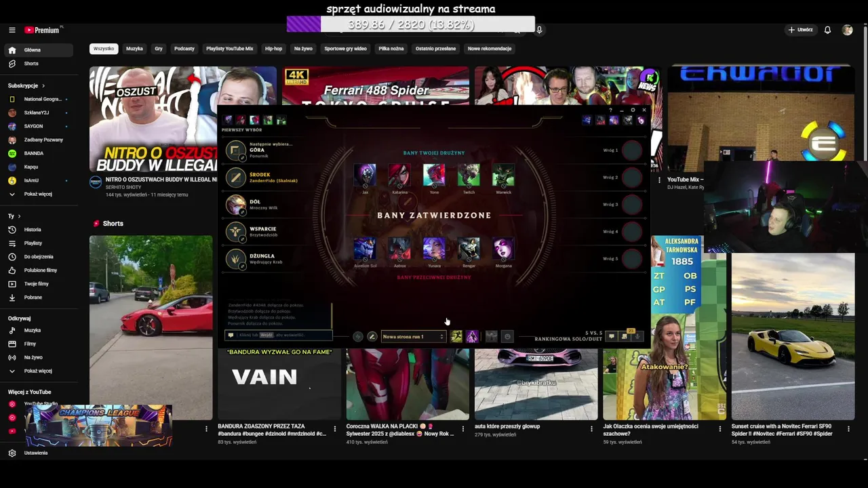Click the stream goal progress bar
The width and height of the screenshot is (868, 488).
(x=411, y=24)
